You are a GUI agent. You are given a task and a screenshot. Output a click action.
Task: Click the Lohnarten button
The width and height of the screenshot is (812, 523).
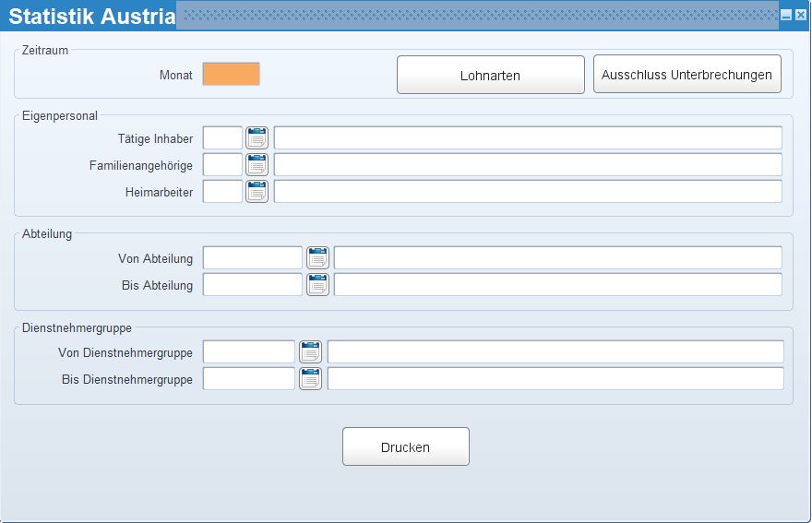490,75
